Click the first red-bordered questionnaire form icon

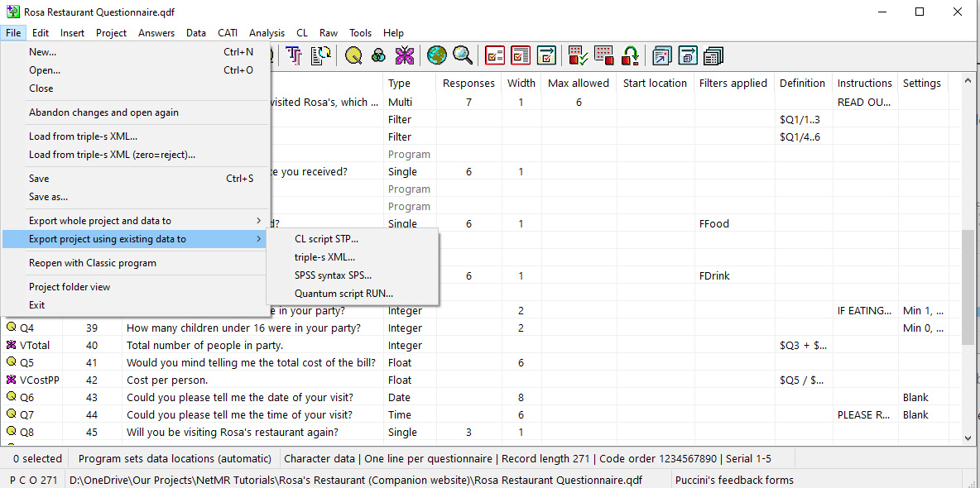[x=494, y=55]
